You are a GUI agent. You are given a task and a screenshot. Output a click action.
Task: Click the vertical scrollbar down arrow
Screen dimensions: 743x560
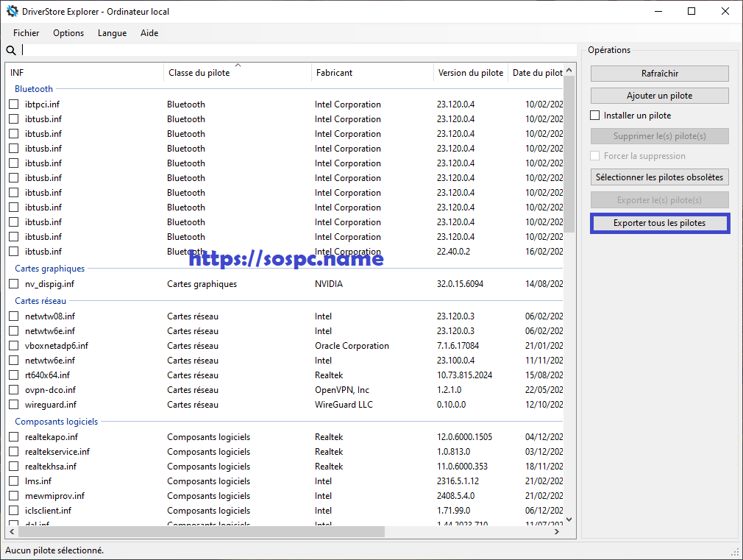point(569,518)
